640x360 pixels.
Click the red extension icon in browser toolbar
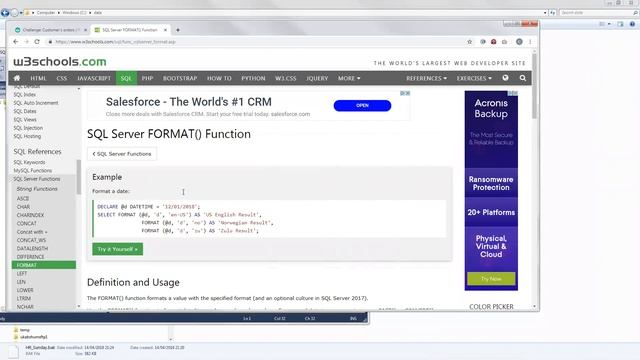coord(493,42)
